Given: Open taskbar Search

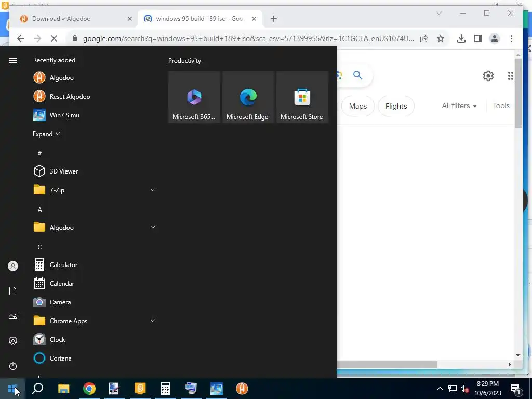Looking at the screenshot, I should click(x=37, y=389).
